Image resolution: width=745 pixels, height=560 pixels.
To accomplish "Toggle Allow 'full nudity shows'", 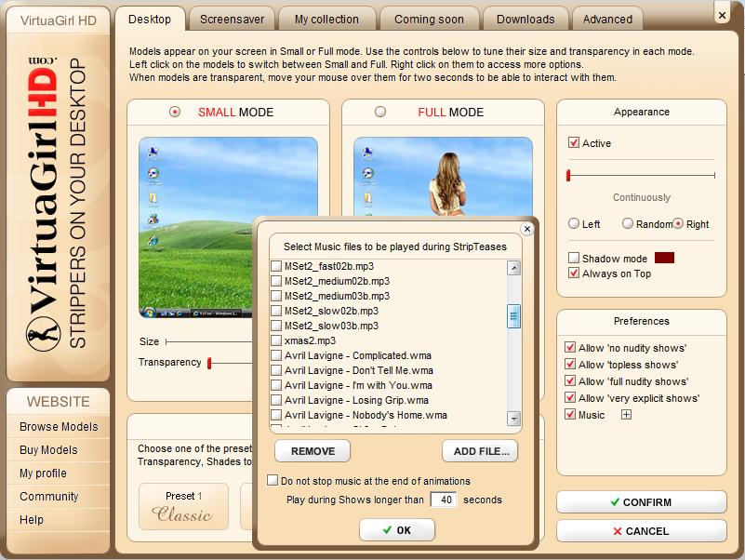I will (x=569, y=380).
